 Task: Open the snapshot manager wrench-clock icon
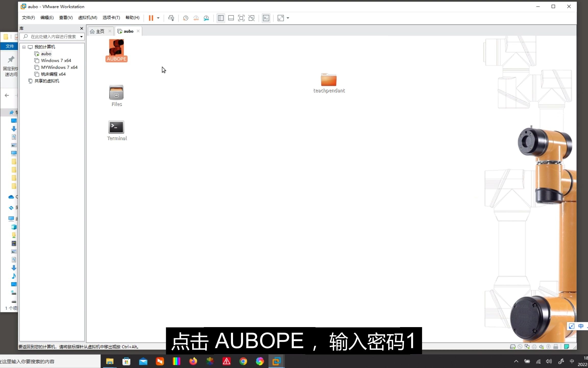[x=206, y=18]
